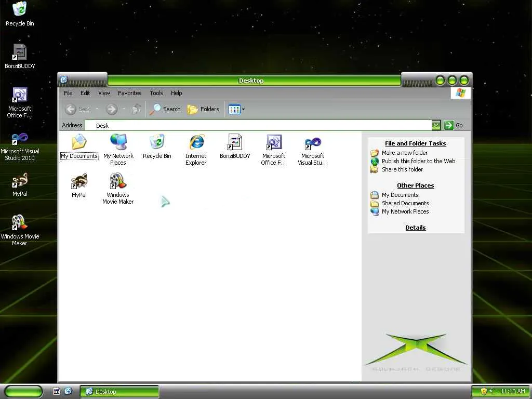Open the Forward history dropdown arrow
532x399 pixels.
124,109
